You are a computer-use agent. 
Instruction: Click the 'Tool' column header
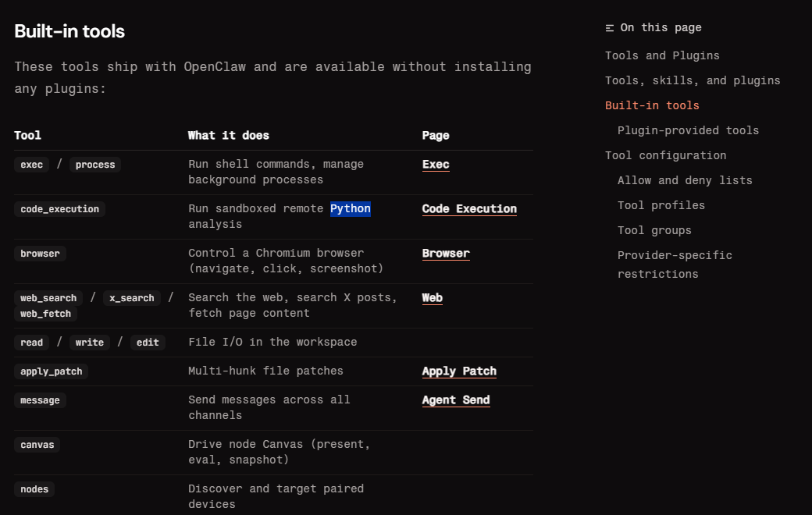click(x=27, y=136)
